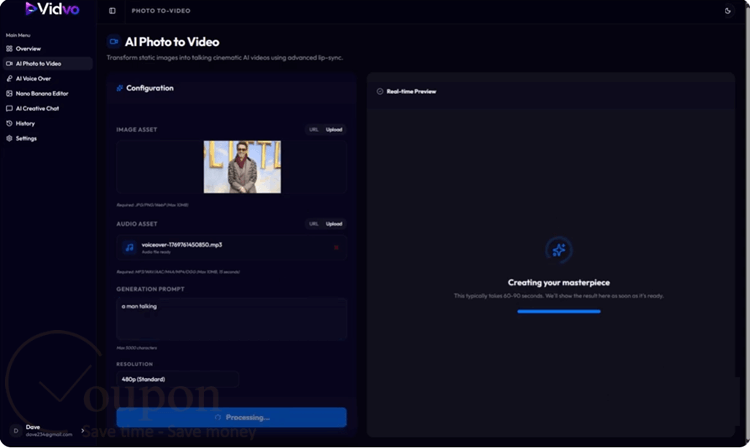Click the camera icon beside AI Photo to Video heading
750x448 pixels.
click(x=113, y=42)
